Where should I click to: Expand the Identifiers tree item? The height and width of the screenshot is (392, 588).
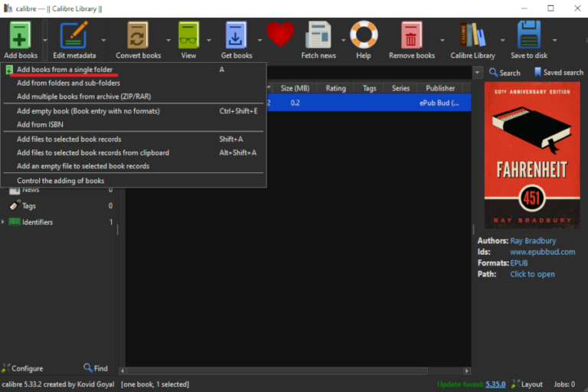click(x=4, y=222)
